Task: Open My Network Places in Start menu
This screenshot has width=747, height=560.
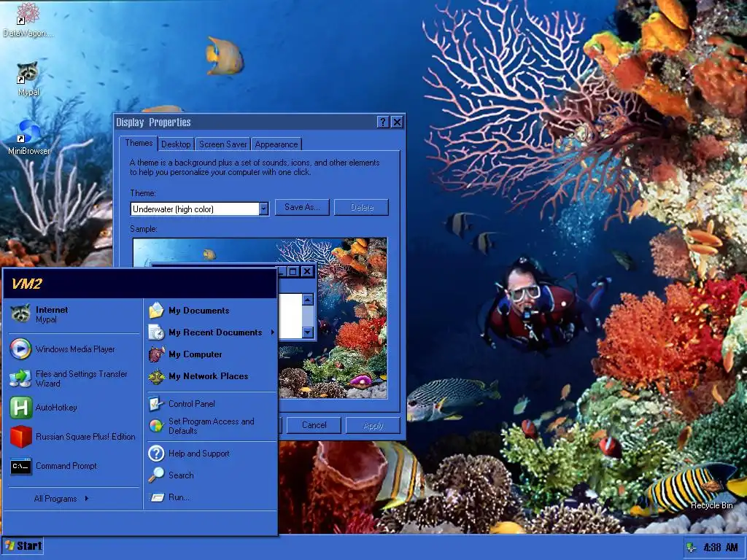Action: coord(212,376)
